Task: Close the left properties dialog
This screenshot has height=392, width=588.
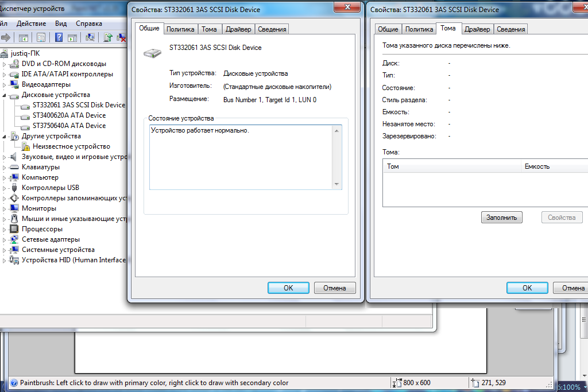Action: tap(347, 7)
